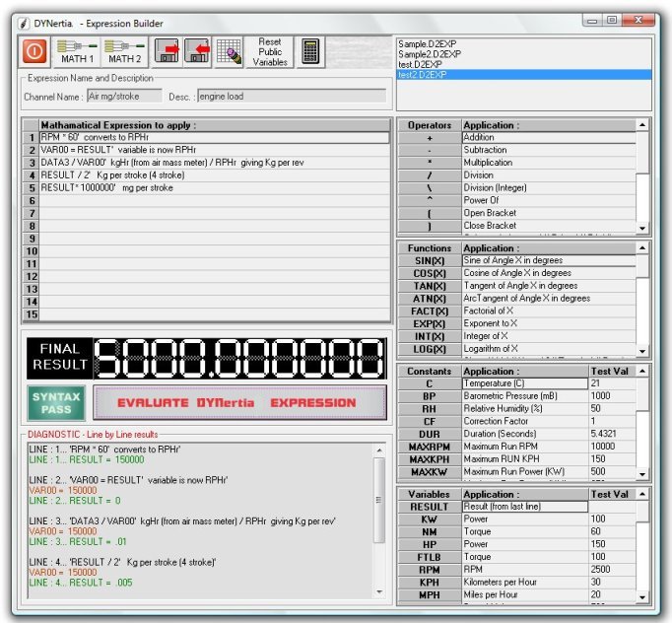Viewport: 672px width, 623px height.
Task: Insert the ) Close Bracket operator
Action: (x=430, y=226)
